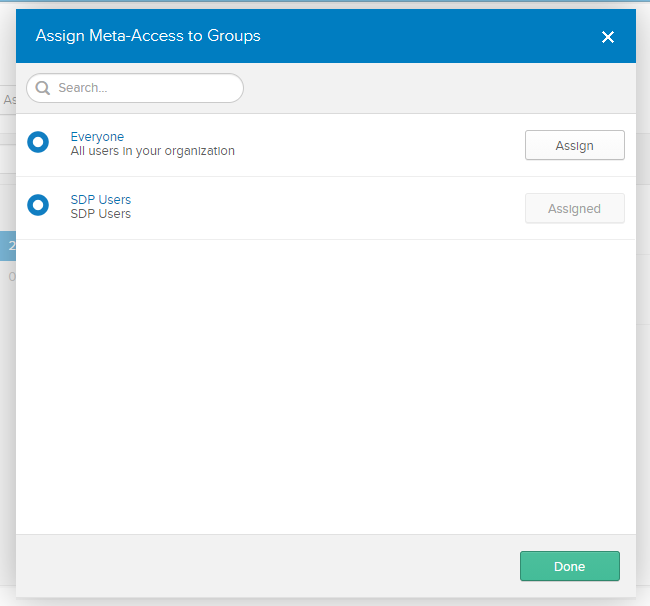650x606 pixels.
Task: Confirm with the green Done button
Action: (x=569, y=566)
